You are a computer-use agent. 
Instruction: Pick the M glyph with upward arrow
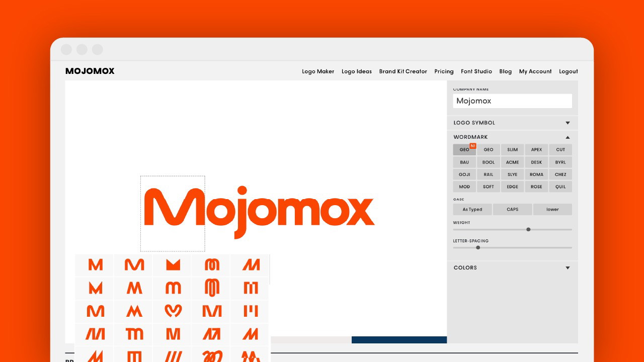(212, 333)
